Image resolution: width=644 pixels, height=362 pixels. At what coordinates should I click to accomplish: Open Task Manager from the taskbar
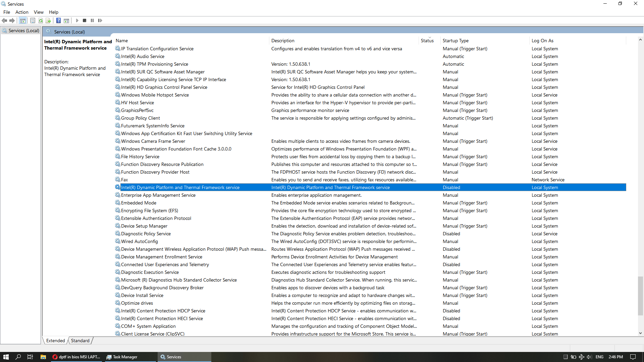[x=125, y=357]
